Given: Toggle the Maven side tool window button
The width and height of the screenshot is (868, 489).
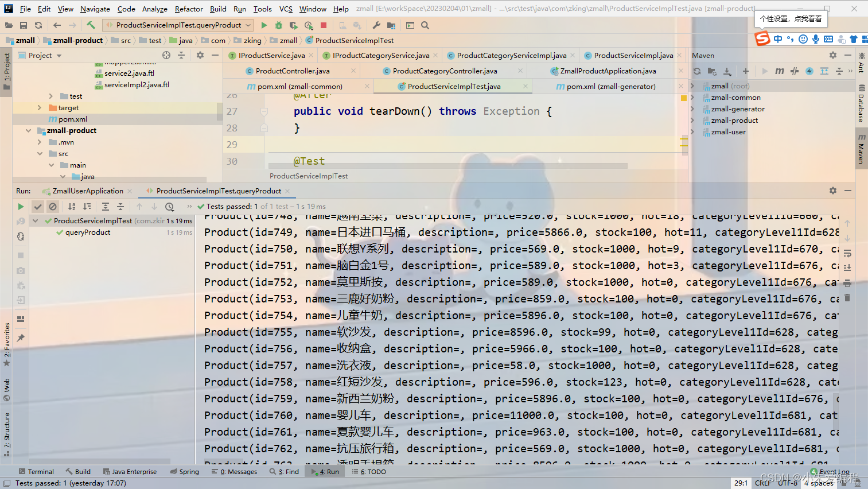Looking at the screenshot, I should pyautogui.click(x=861, y=149).
